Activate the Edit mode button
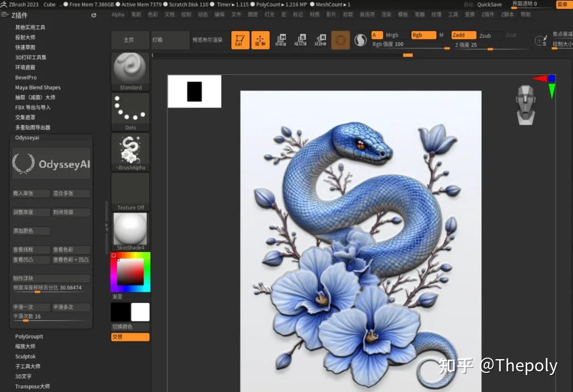Image resolution: width=573 pixels, height=392 pixels. point(240,40)
